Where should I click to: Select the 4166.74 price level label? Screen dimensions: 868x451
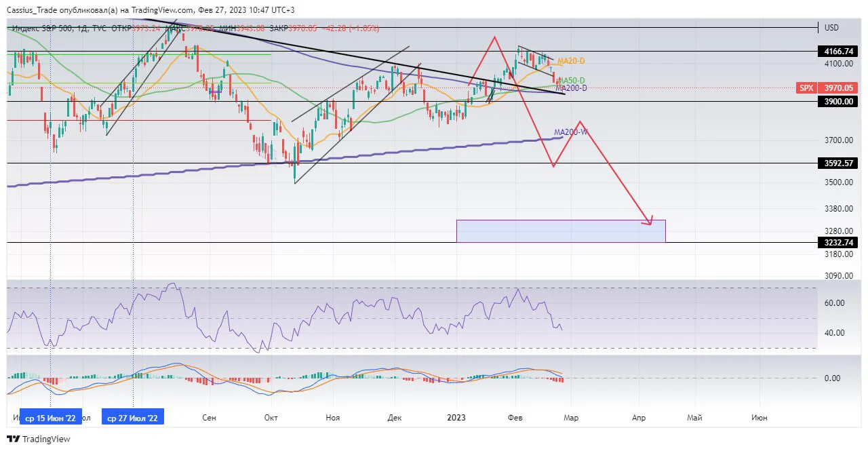[x=838, y=52]
